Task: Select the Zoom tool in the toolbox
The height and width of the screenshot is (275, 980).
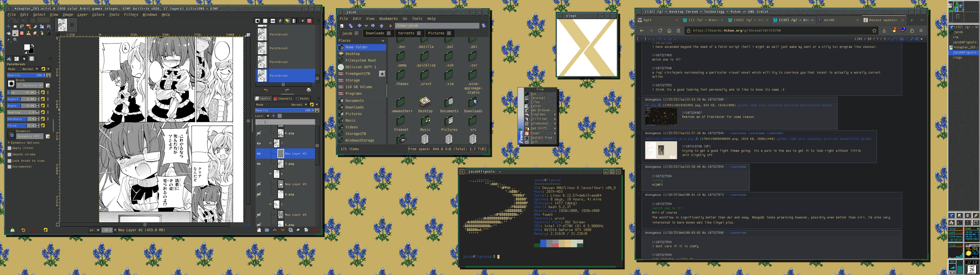Action: (15, 39)
